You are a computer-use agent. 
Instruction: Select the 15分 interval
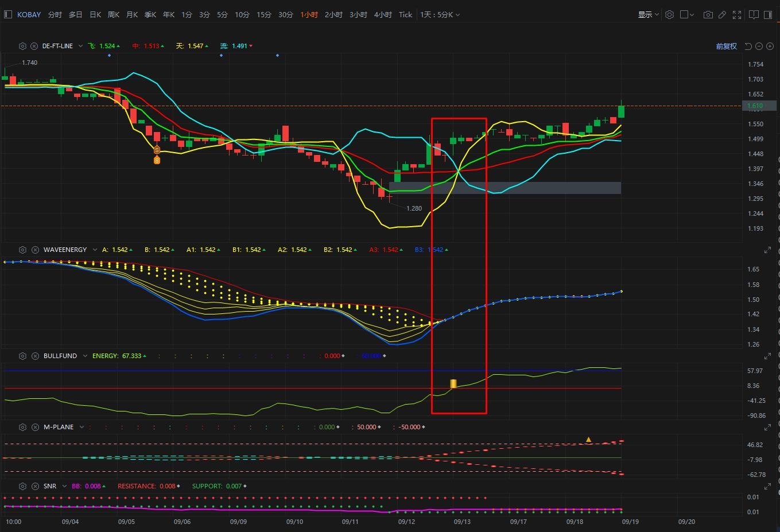[264, 14]
